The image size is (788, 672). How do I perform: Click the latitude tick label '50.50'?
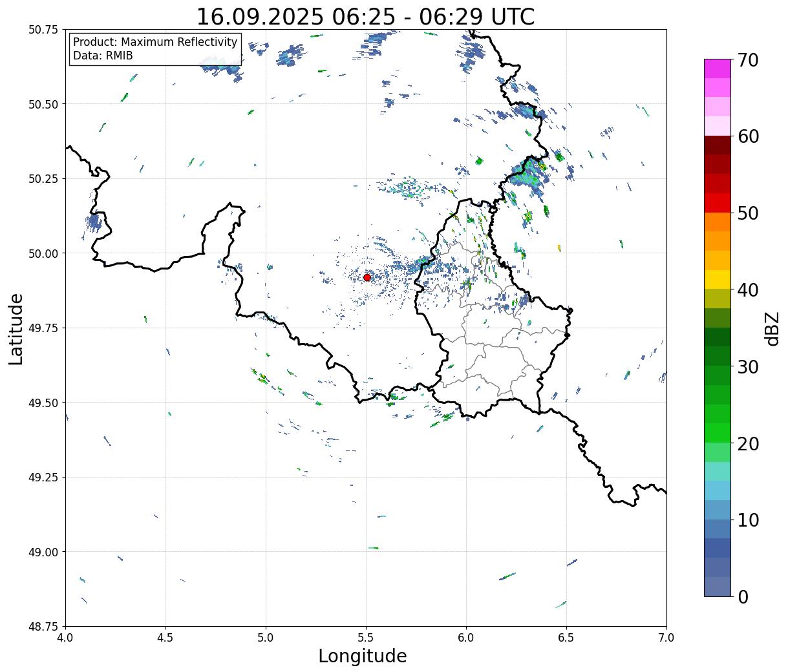pyautogui.click(x=43, y=104)
